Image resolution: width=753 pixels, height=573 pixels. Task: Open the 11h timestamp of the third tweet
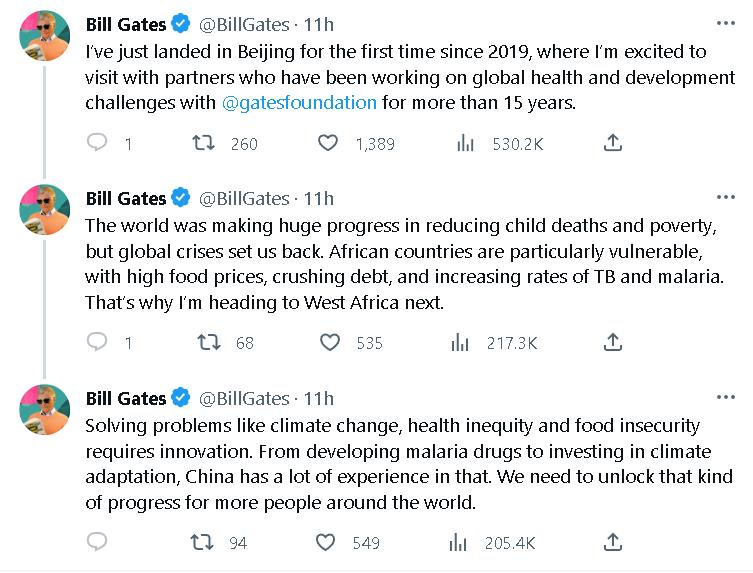pos(319,398)
